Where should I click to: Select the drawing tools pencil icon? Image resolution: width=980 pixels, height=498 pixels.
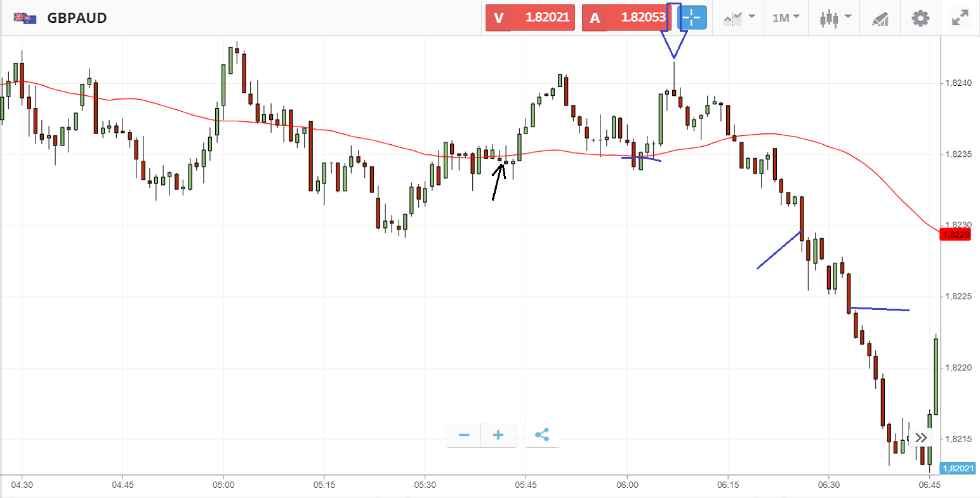[x=880, y=18]
